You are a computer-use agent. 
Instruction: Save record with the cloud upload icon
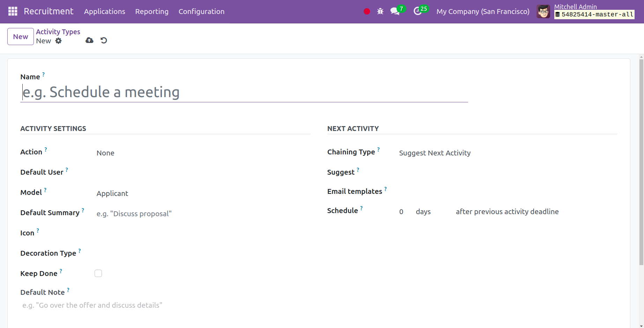(x=89, y=40)
